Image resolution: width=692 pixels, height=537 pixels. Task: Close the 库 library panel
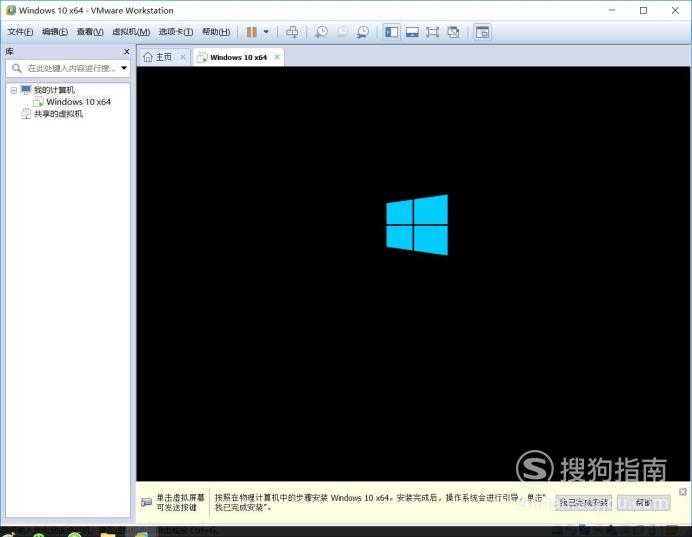(x=127, y=52)
